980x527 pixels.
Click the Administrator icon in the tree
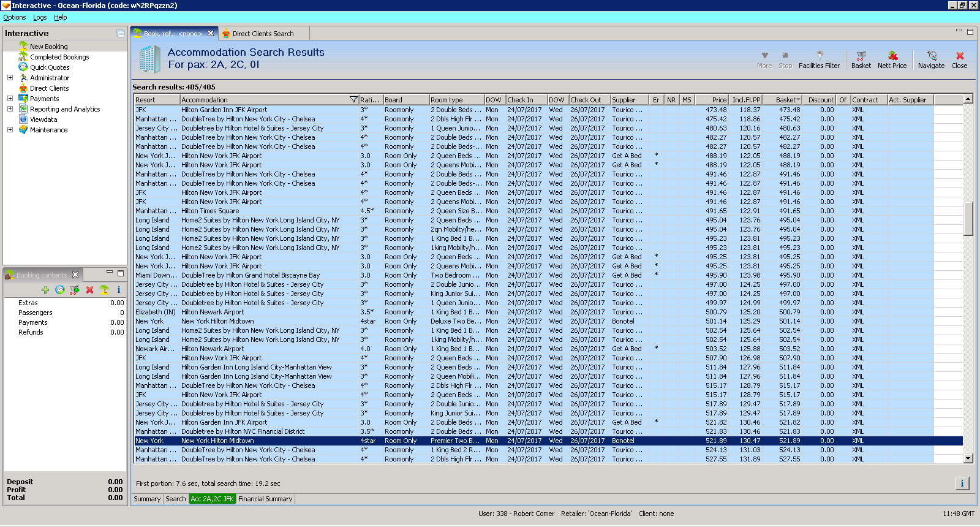click(23, 77)
